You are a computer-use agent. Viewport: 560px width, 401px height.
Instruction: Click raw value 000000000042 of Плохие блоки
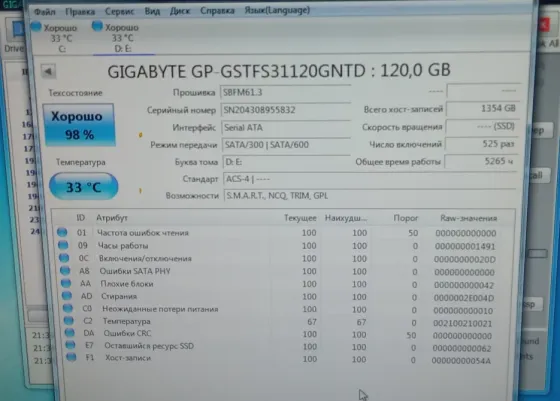(464, 285)
